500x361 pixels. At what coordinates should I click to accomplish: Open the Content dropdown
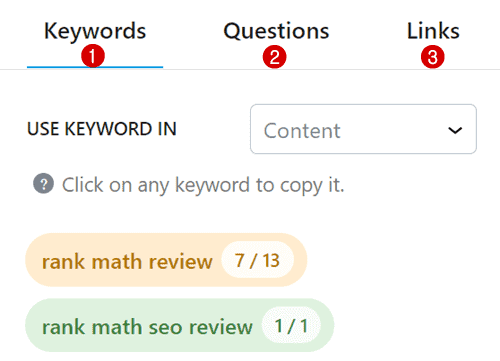pyautogui.click(x=363, y=129)
